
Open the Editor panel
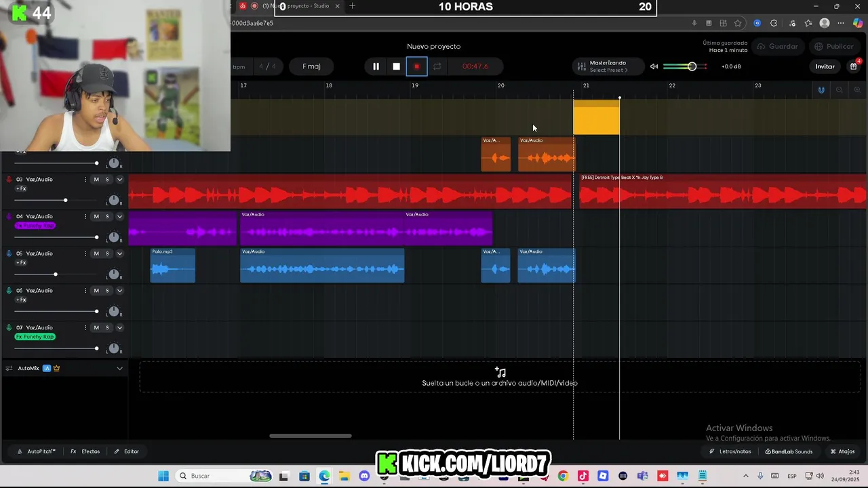pos(127,451)
